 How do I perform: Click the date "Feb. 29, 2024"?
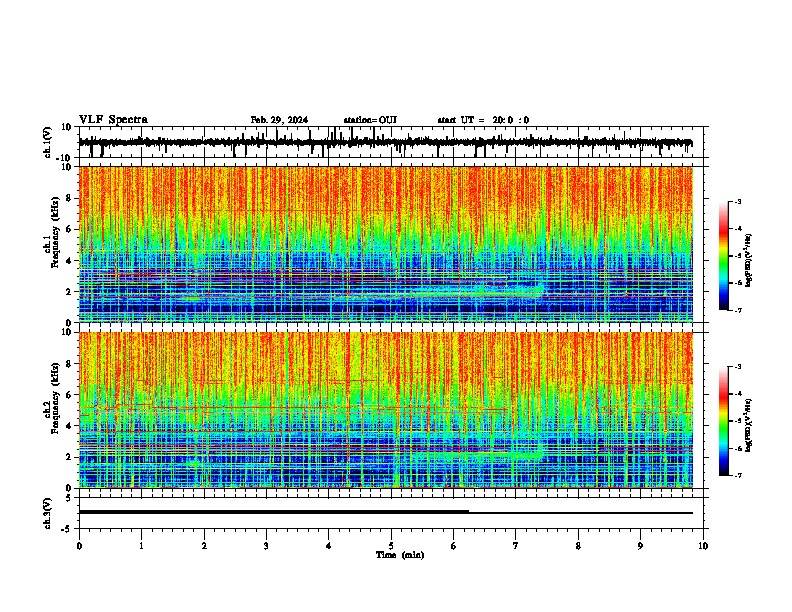(279, 120)
